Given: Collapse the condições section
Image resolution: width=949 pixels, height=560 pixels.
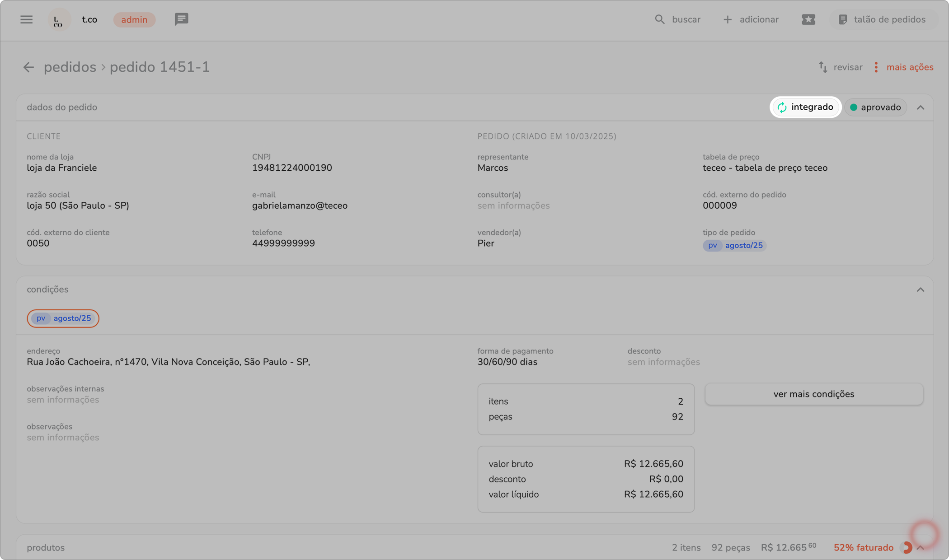Looking at the screenshot, I should click(920, 289).
